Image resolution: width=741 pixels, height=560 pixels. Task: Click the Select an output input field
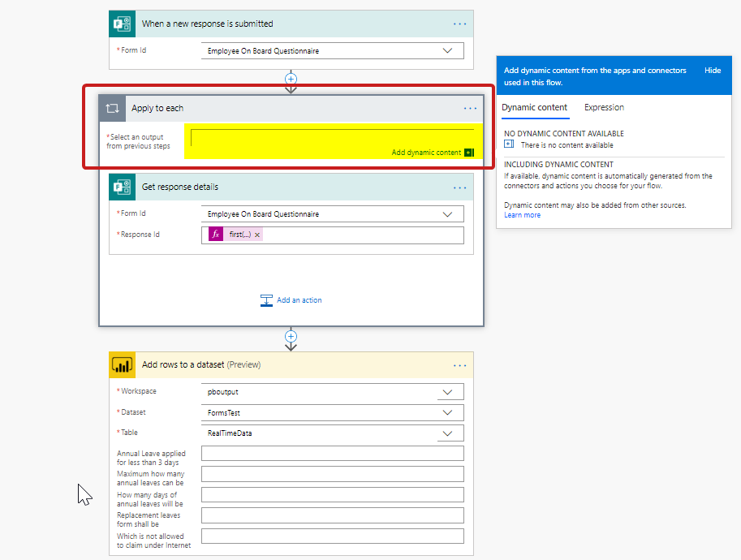pyautogui.click(x=331, y=136)
